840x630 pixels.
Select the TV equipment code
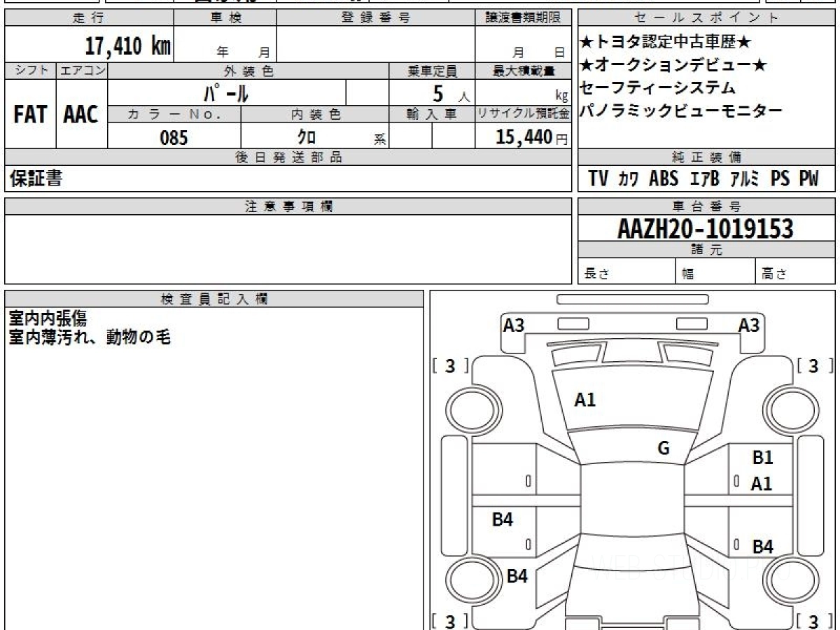click(x=598, y=178)
